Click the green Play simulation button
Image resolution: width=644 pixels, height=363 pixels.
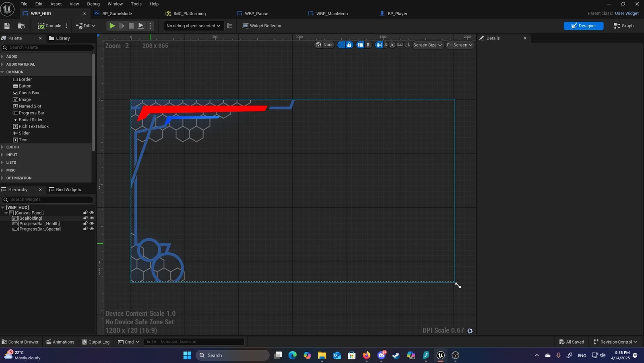[112, 26]
